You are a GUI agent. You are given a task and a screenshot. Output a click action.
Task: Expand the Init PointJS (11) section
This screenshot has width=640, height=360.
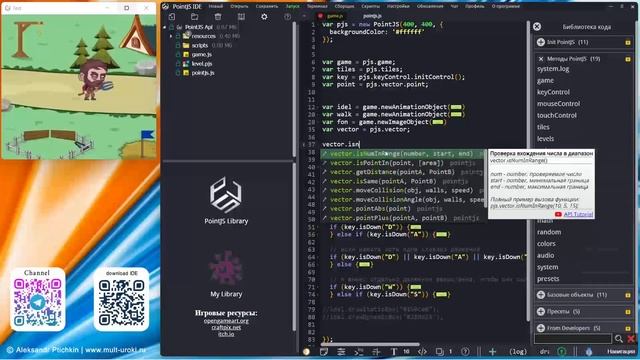(x=541, y=42)
